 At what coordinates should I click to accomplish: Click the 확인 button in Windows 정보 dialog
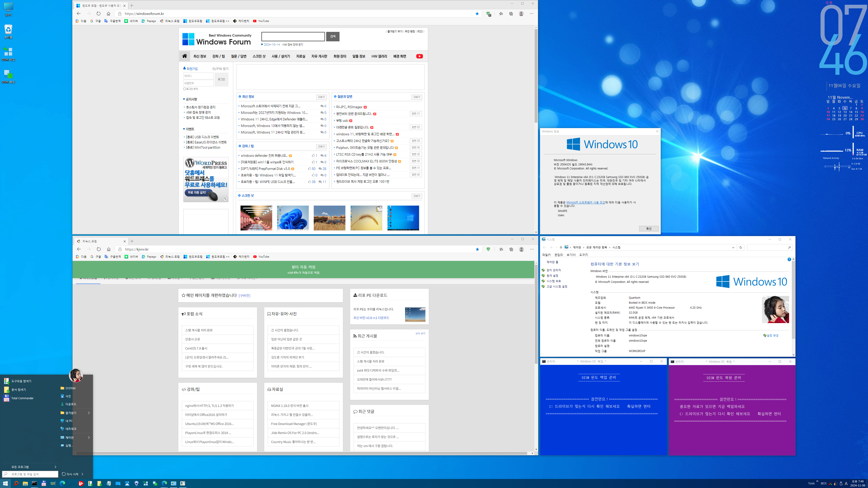coord(649,229)
